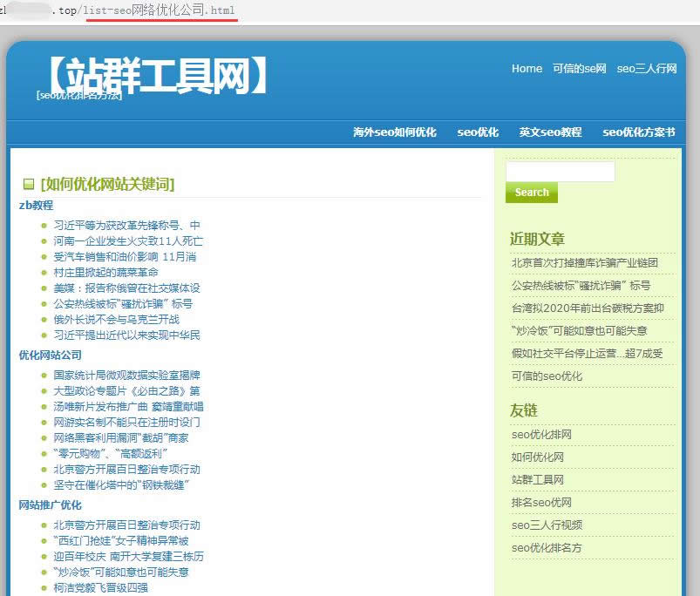Screen dimensions: 700x596
Task: Click the green icon beside 如何优化网站关键词 heading
Action: 29,184
